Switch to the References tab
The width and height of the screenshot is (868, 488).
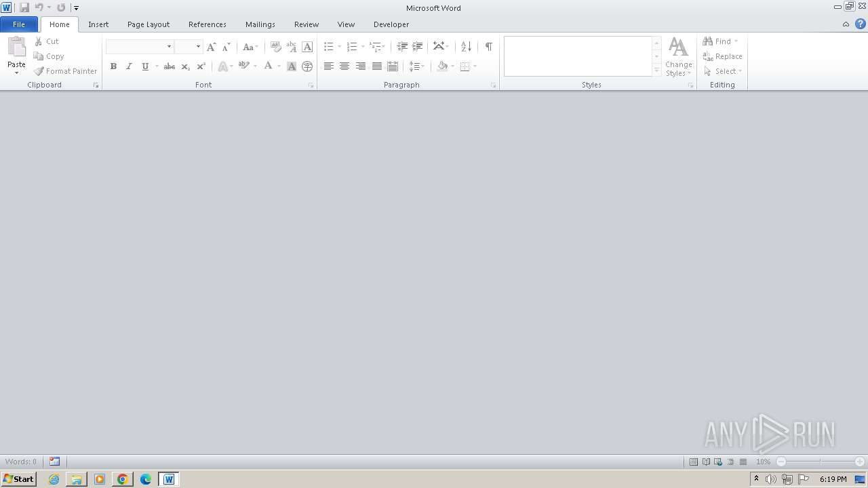[208, 24]
